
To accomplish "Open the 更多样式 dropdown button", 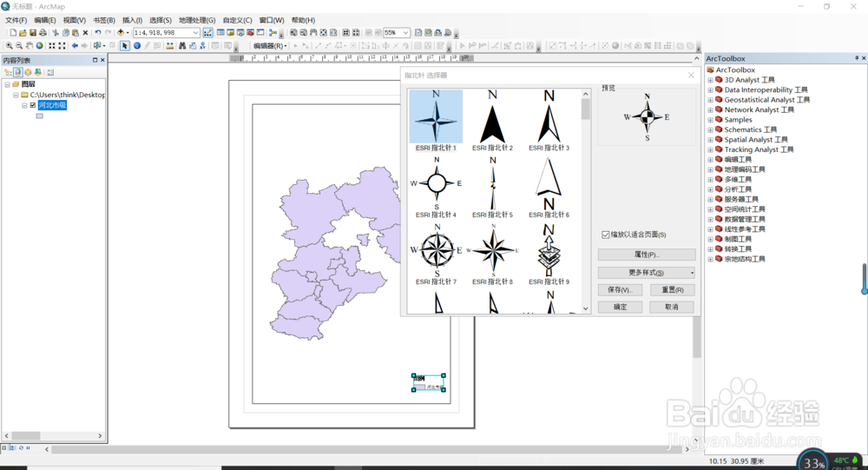I will (646, 273).
